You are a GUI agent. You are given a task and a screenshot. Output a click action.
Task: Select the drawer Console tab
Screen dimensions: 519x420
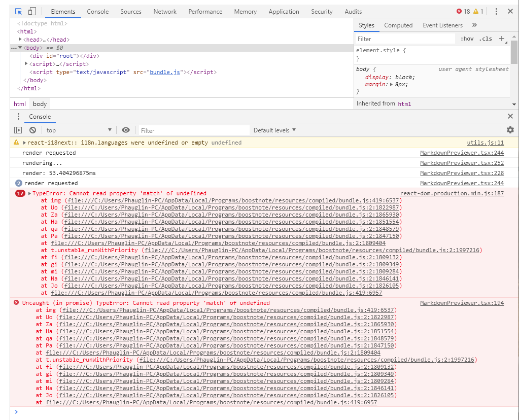pyautogui.click(x=40, y=117)
